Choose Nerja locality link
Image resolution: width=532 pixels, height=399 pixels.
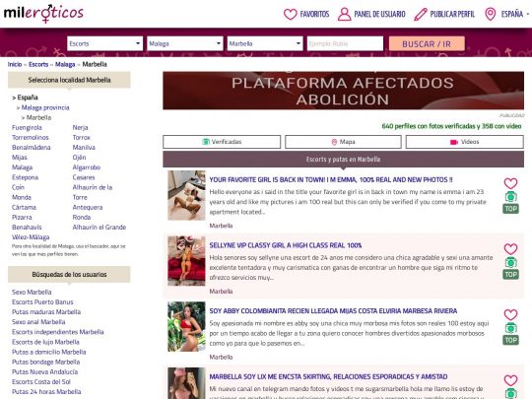80,127
